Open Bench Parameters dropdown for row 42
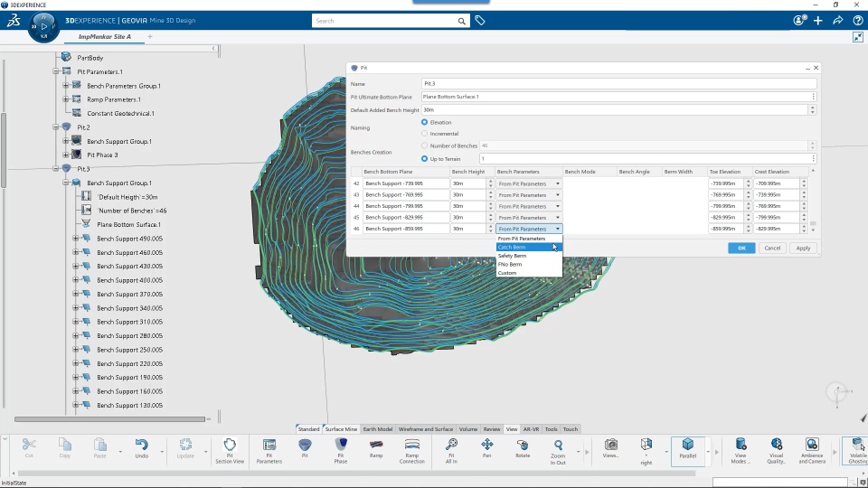 click(529, 183)
